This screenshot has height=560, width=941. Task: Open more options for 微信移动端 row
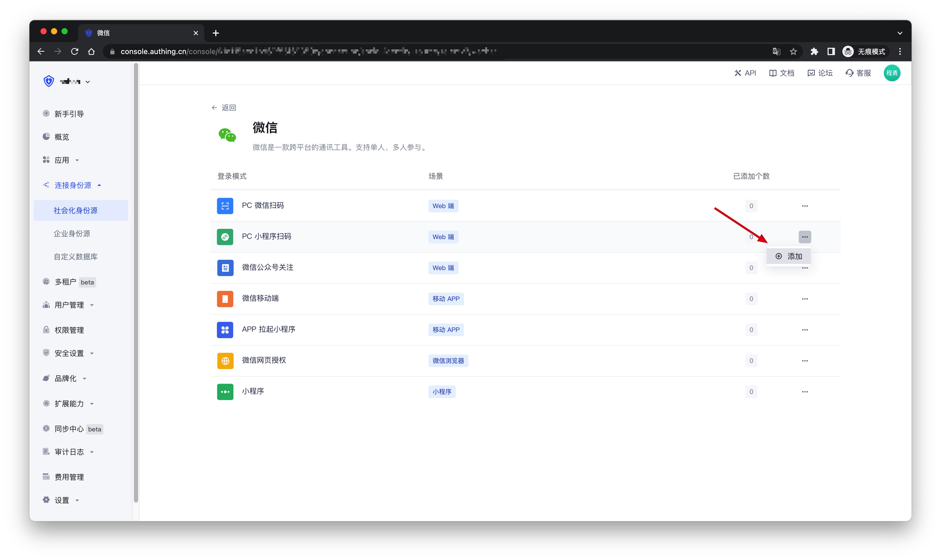pyautogui.click(x=804, y=298)
